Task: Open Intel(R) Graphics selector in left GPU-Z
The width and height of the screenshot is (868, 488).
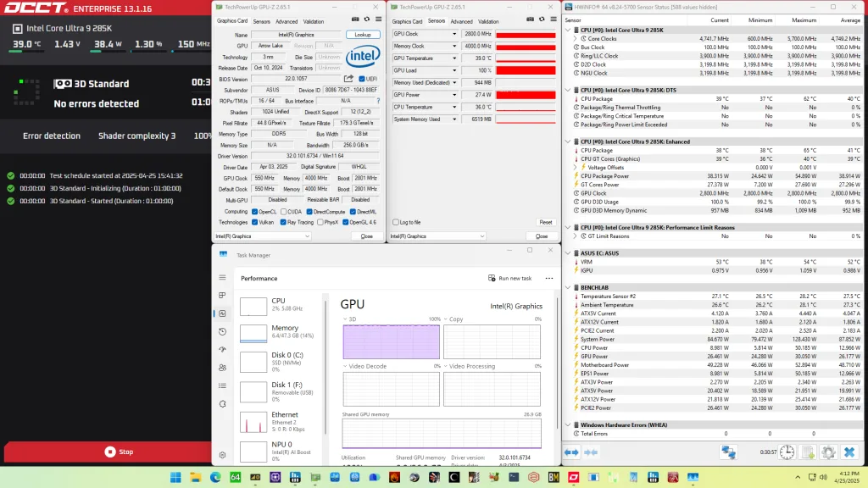Action: pyautogui.click(x=263, y=236)
